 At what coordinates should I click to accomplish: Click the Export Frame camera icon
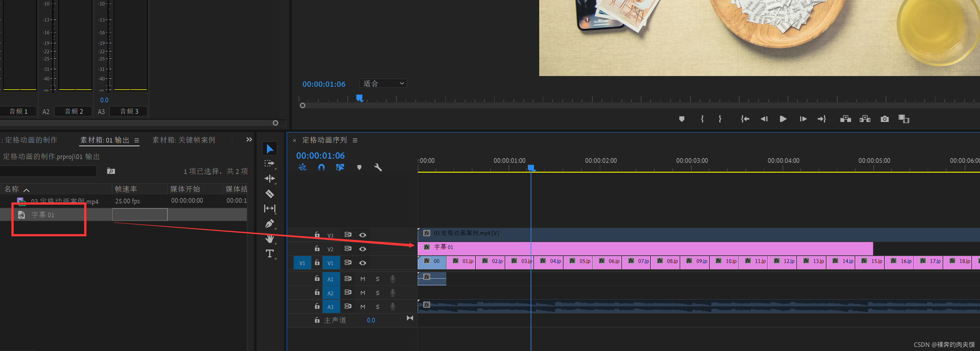click(884, 119)
